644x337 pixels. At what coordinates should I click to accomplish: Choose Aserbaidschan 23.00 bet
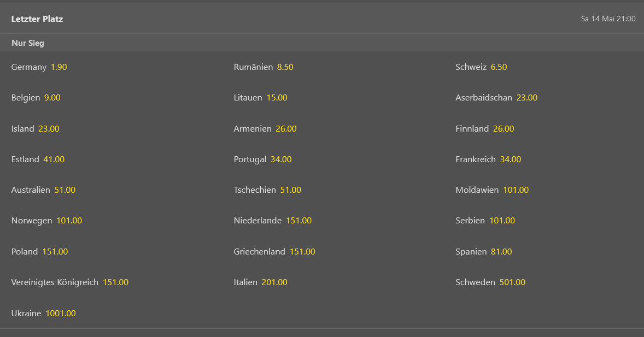(496, 98)
